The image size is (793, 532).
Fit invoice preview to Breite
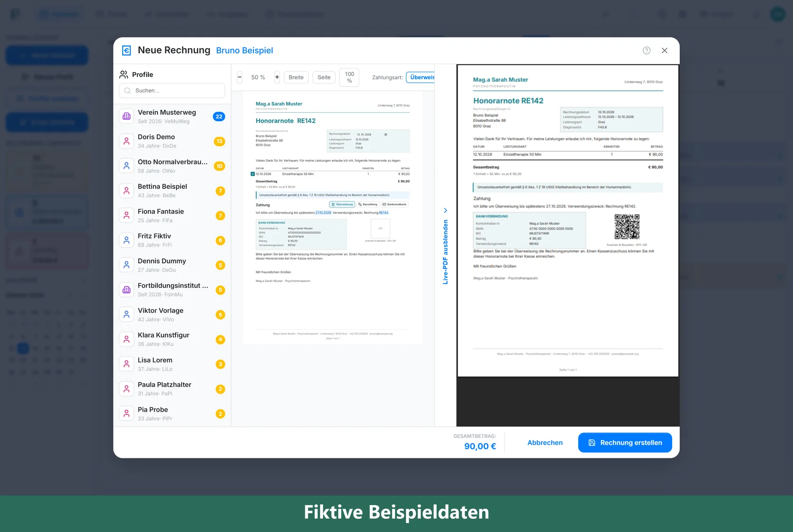click(x=296, y=77)
